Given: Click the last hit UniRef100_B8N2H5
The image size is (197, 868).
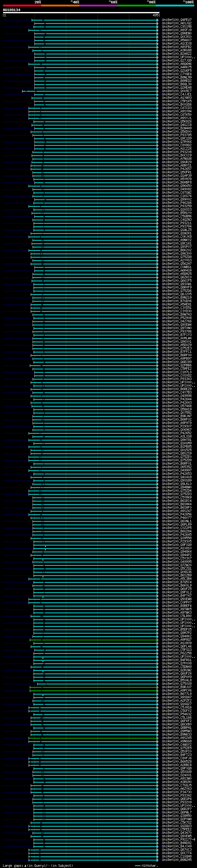Looking at the screenshot, I should (x=177, y=860).
